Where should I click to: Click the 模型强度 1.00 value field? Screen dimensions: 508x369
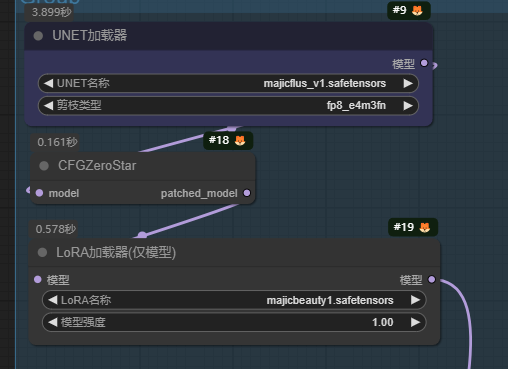(x=234, y=322)
